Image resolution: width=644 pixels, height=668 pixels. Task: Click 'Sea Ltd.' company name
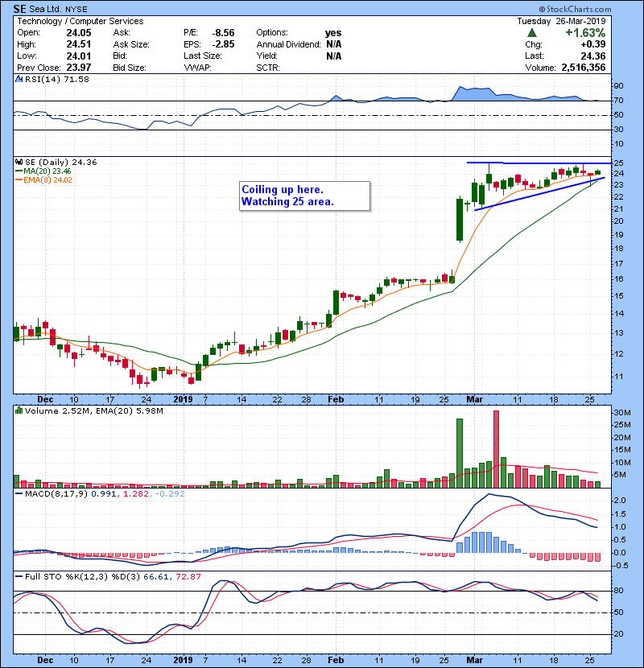(x=46, y=9)
